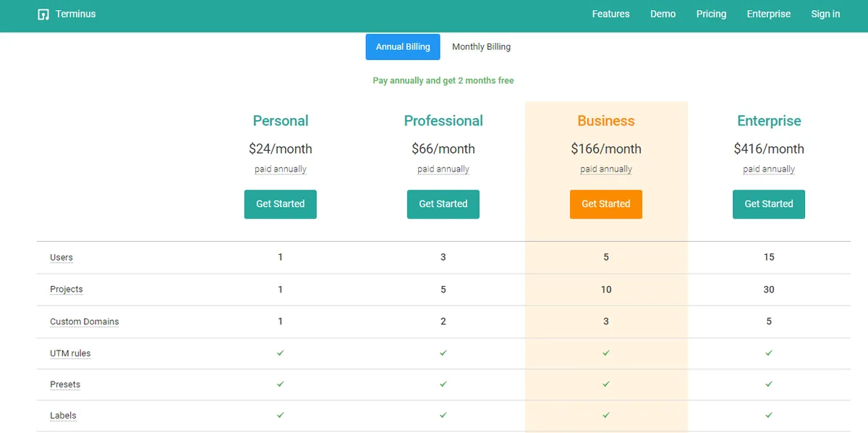Select the Annual Billing option
Viewport: 868px width, 433px height.
(x=403, y=47)
